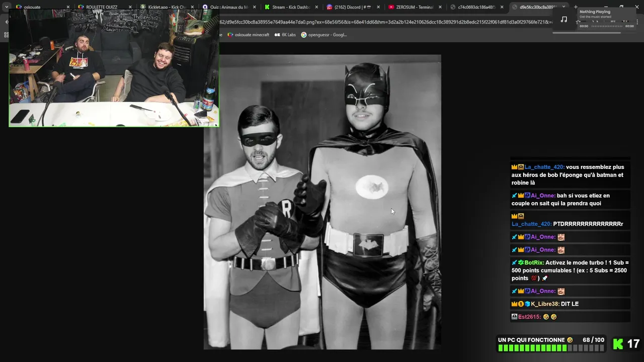Screen dimensions: 644x362
Task: Close the Kicklet.app tab
Action: click(192, 7)
